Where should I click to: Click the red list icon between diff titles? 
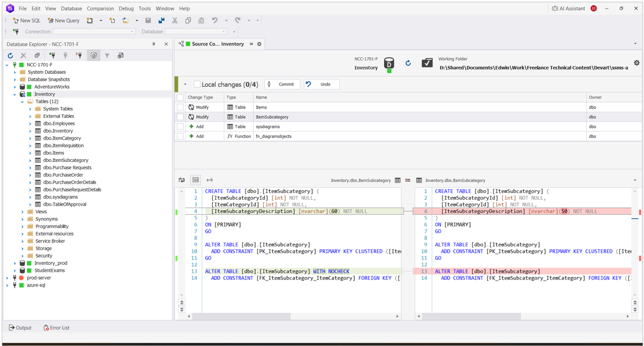tap(408, 181)
